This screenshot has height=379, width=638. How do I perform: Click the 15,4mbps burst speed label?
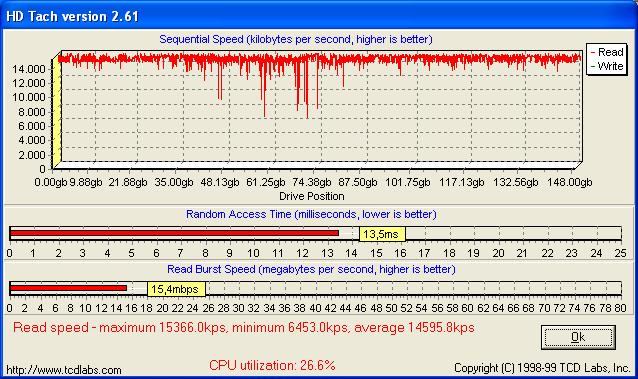point(176,289)
